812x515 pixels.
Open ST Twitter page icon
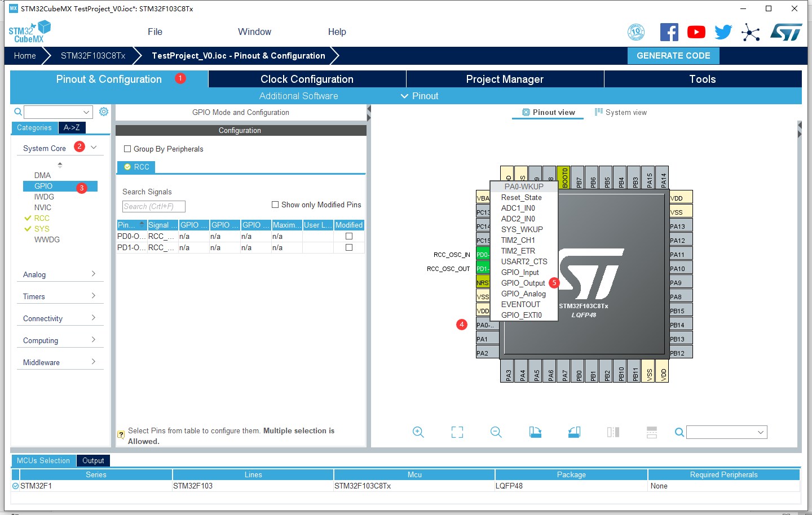[x=723, y=32]
